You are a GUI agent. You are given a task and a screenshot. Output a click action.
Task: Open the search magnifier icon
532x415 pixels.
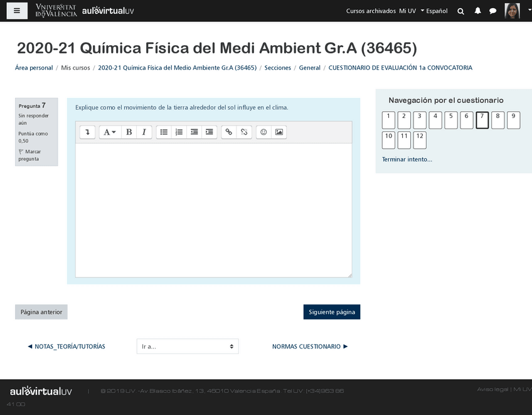[460, 11]
